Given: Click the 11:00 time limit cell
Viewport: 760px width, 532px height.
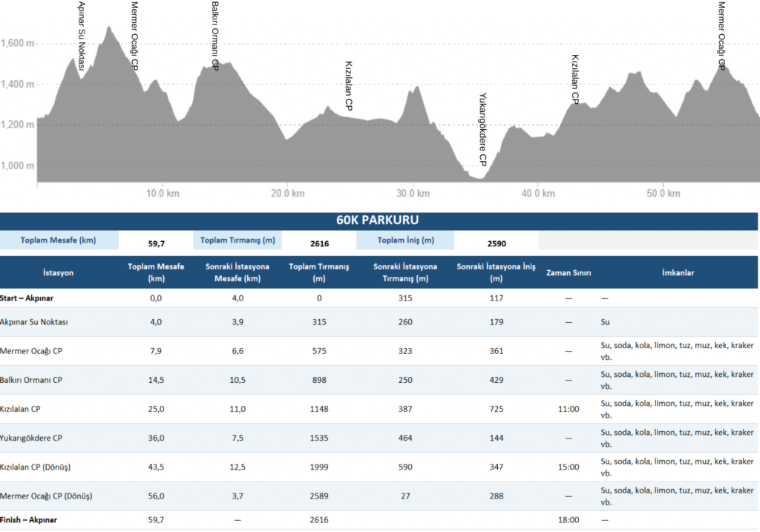Looking at the screenshot, I should pos(568,409).
